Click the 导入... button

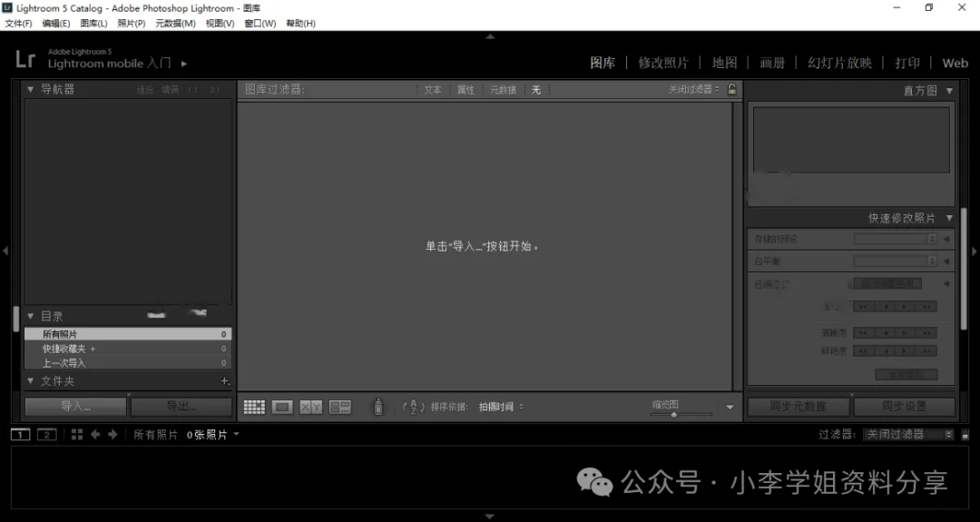pos(75,407)
